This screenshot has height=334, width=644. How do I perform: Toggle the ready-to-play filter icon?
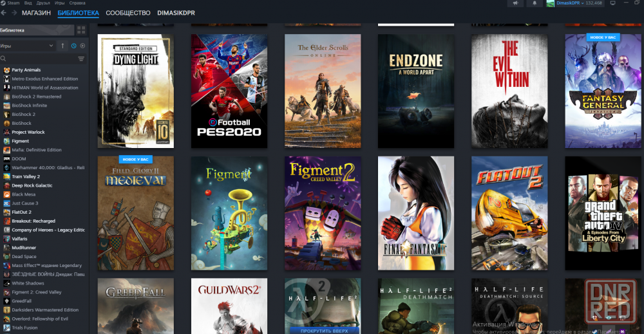coord(82,46)
